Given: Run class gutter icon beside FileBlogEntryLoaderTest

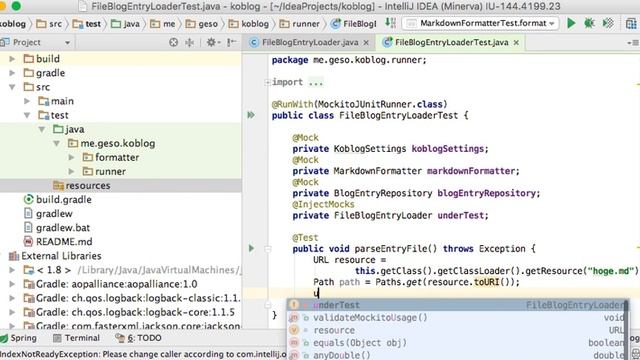Looking at the screenshot, I should click(x=251, y=116).
